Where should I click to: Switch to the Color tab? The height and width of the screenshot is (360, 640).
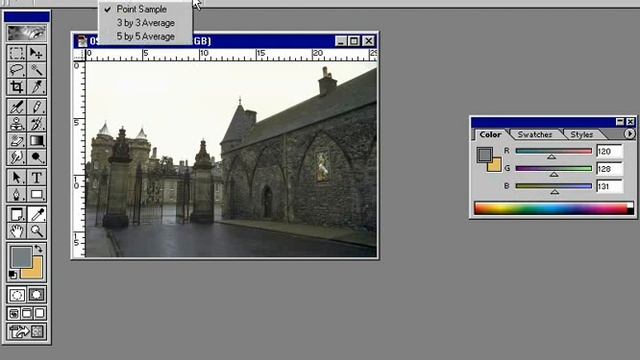tap(490, 134)
